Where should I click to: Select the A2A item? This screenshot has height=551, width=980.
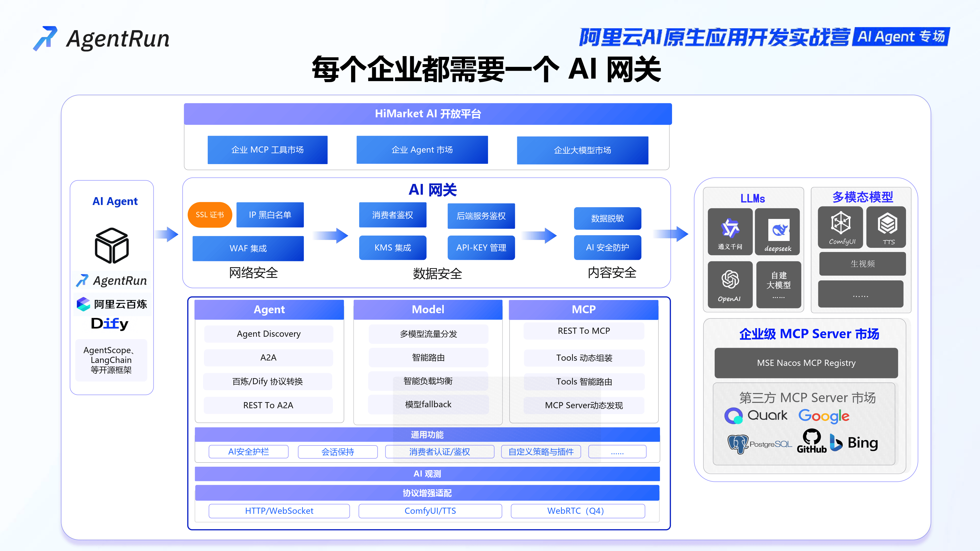point(268,358)
